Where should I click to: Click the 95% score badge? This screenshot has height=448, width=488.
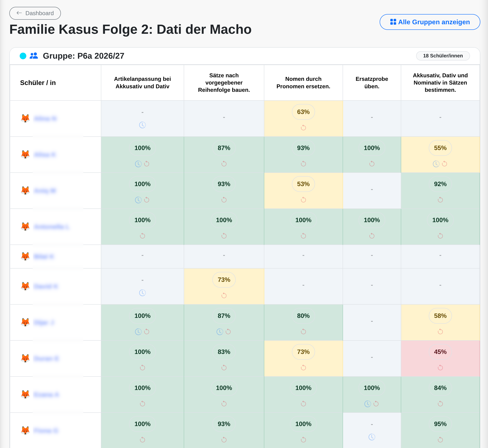coord(440,424)
